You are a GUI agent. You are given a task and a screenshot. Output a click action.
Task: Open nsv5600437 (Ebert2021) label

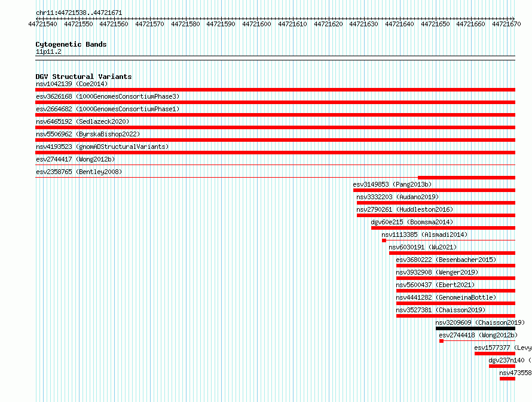435,285
